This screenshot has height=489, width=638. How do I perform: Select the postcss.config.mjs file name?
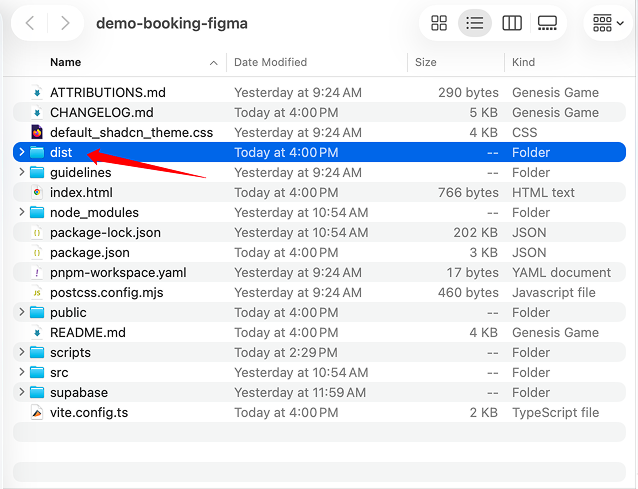(107, 292)
